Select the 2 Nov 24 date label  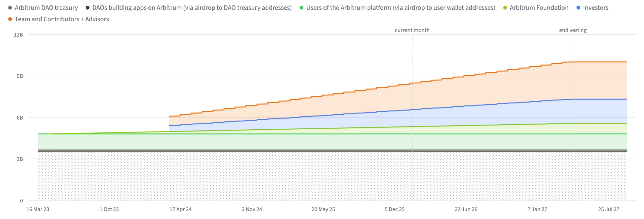pos(252,209)
